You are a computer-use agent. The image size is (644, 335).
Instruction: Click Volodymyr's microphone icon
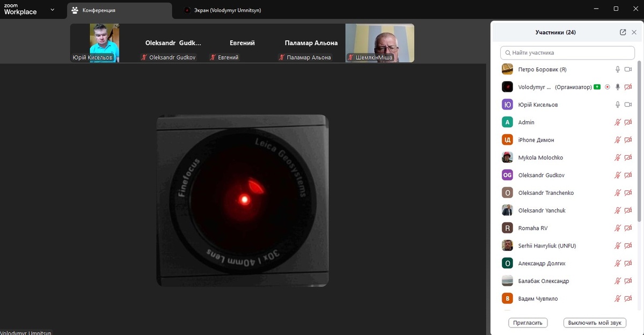pos(618,87)
